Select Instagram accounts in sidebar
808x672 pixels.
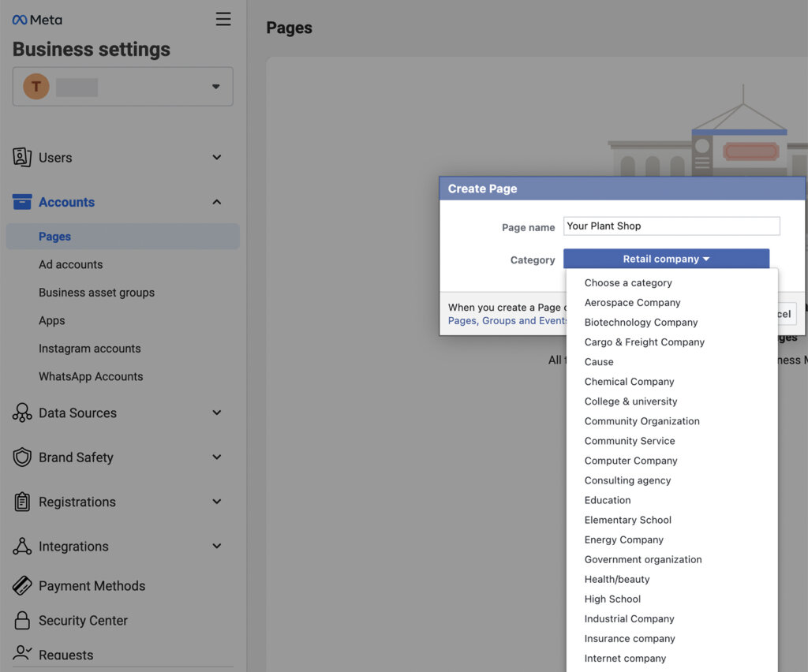pos(89,348)
